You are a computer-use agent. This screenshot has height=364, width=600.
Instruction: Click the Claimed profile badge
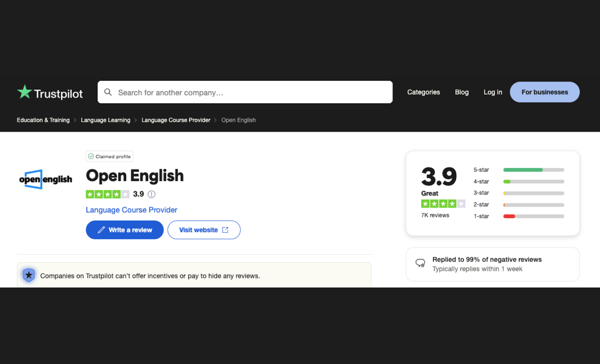pos(109,157)
